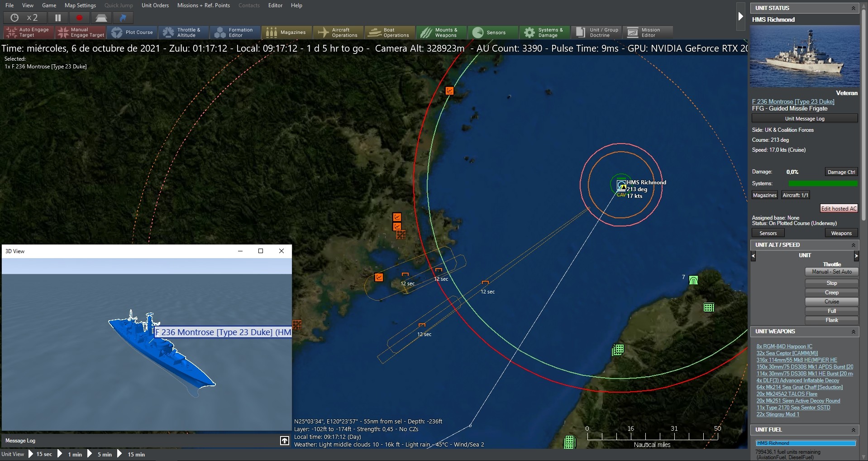Open the 8x RGM-84D Harpoon IC entry
Screen dimensions: 868x461
point(784,346)
